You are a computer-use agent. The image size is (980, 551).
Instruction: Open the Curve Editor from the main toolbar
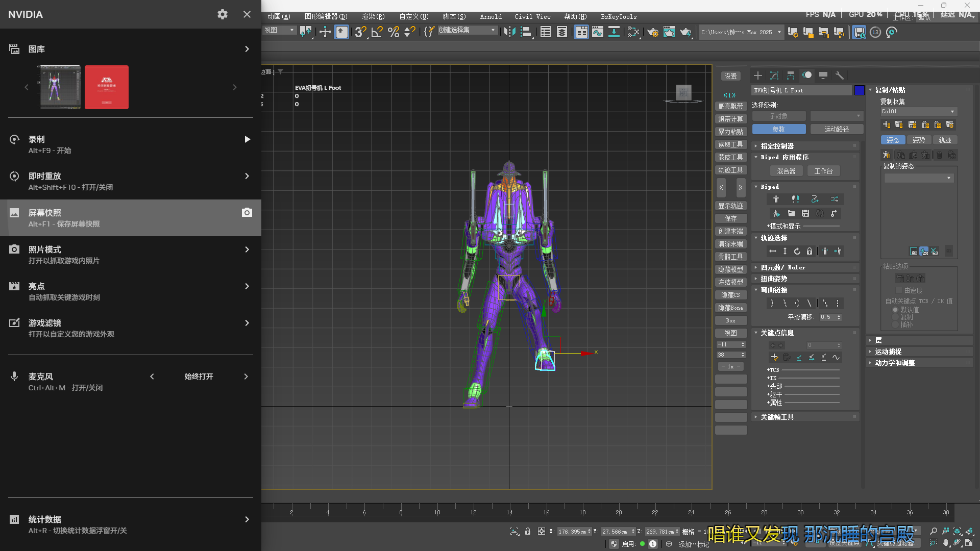point(598,32)
